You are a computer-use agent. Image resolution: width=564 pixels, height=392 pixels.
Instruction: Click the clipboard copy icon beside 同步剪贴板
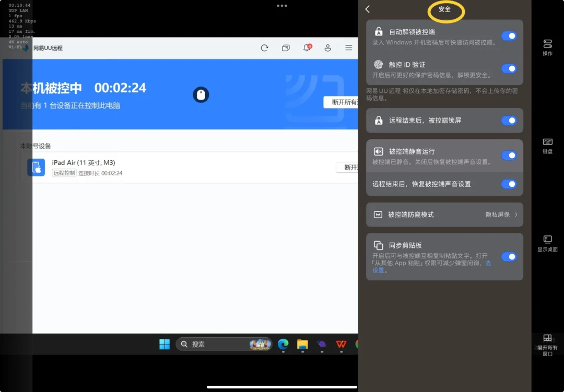coord(379,245)
